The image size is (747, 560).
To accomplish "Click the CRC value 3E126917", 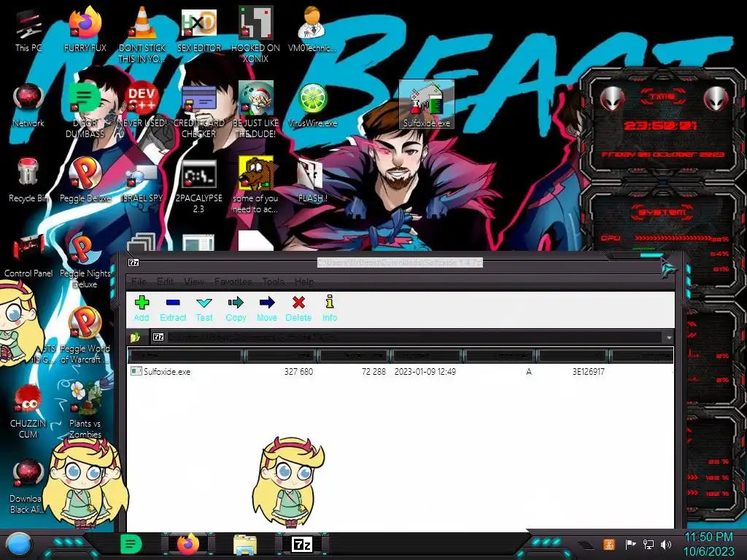I will [x=589, y=371].
